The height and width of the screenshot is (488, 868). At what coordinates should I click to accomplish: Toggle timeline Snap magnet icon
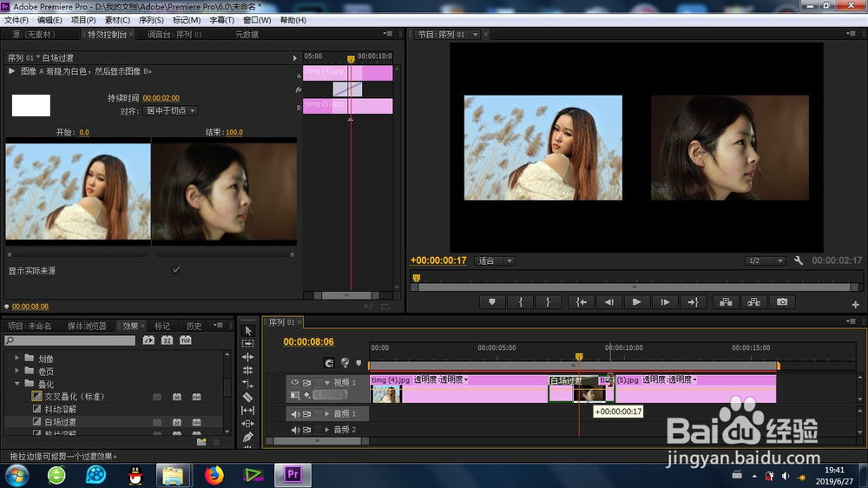click(329, 363)
